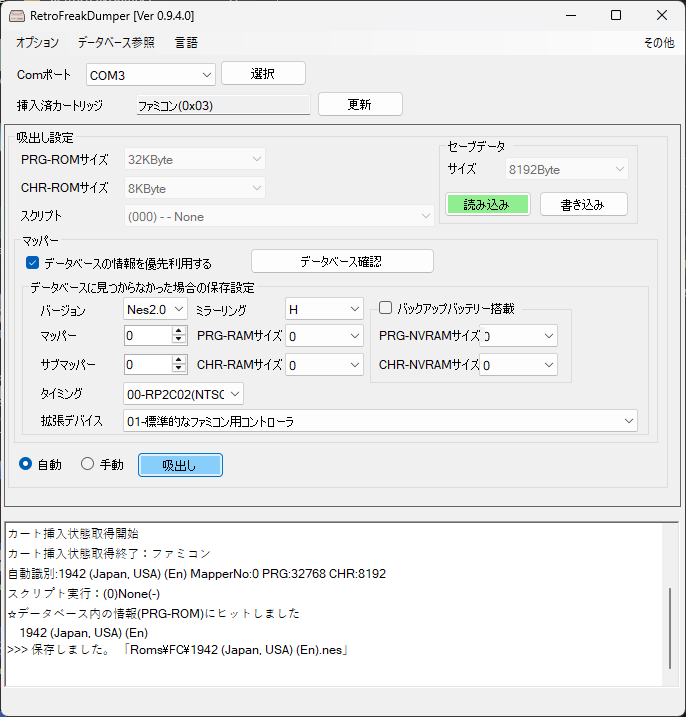Click the 選択 button next to Com port

[x=263, y=73]
